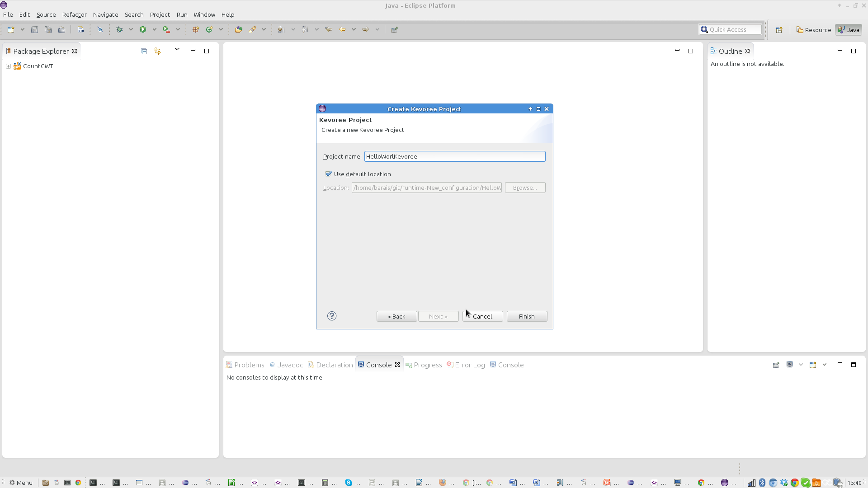Screen dimensions: 868x488
Task: Click the Open Perspective icon
Action: point(779,30)
